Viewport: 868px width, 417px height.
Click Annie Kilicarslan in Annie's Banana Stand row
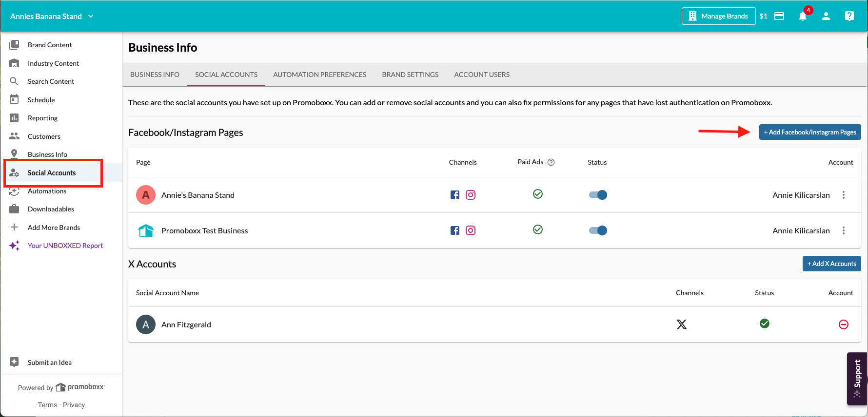[x=801, y=195]
